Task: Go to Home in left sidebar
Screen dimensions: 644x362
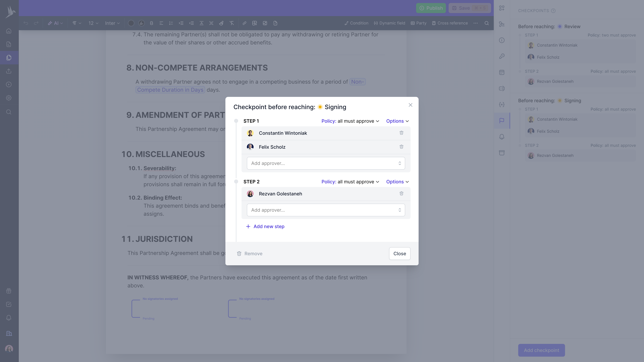Action: [9, 31]
